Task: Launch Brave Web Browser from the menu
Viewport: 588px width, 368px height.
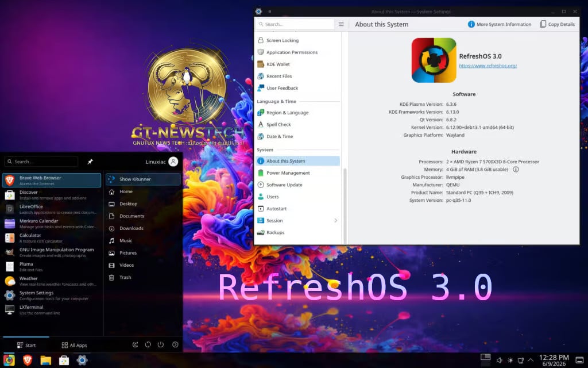Action: (52, 180)
